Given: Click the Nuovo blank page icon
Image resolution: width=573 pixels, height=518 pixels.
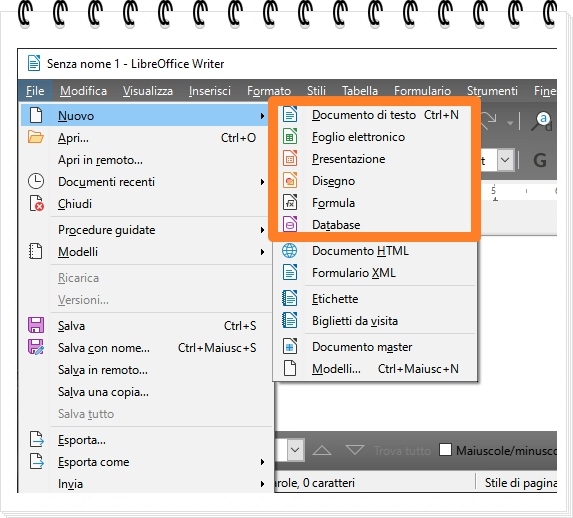Looking at the screenshot, I should pos(36,116).
